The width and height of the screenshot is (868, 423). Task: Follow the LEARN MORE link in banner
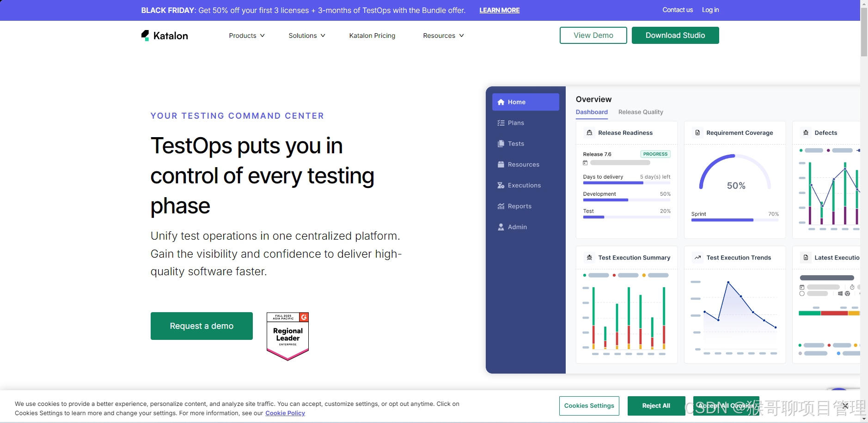pyautogui.click(x=500, y=10)
